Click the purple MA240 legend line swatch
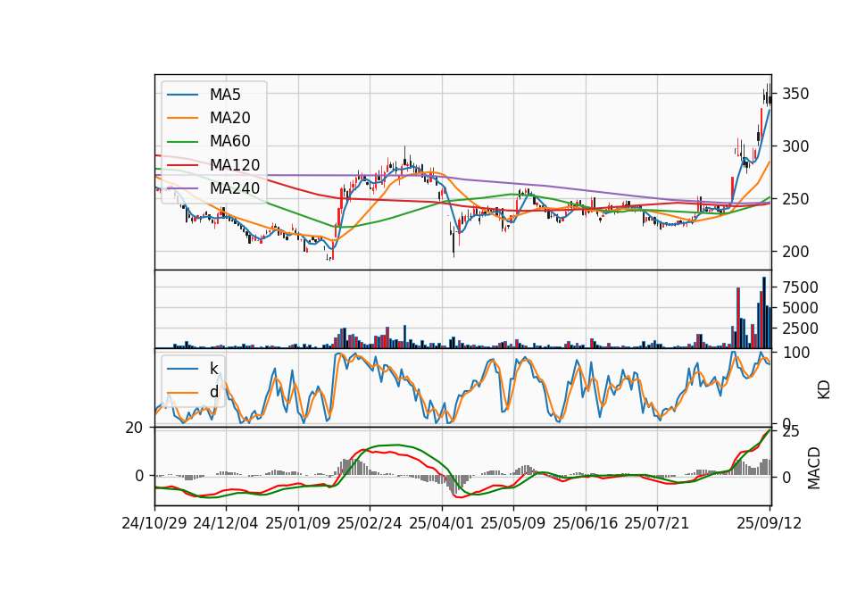 [x=182, y=189]
